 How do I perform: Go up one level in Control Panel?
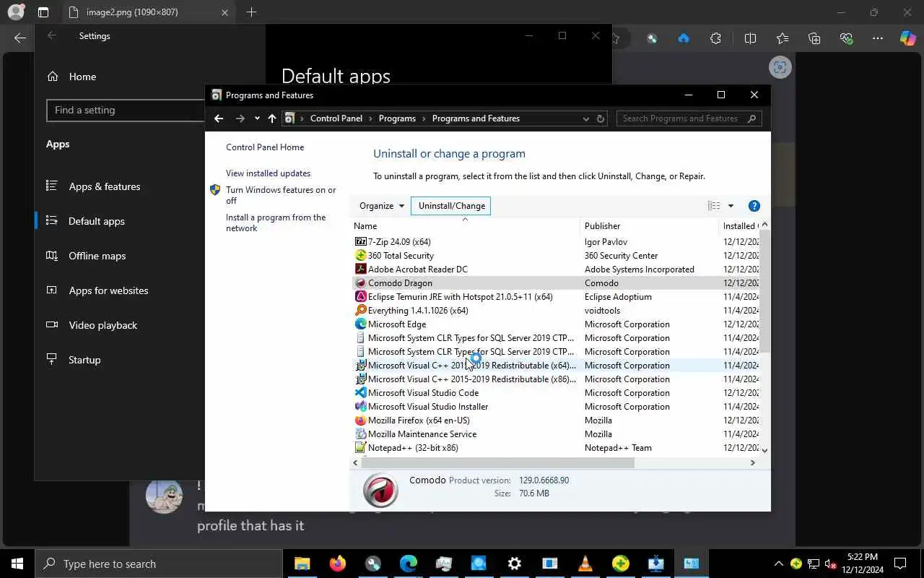(271, 118)
